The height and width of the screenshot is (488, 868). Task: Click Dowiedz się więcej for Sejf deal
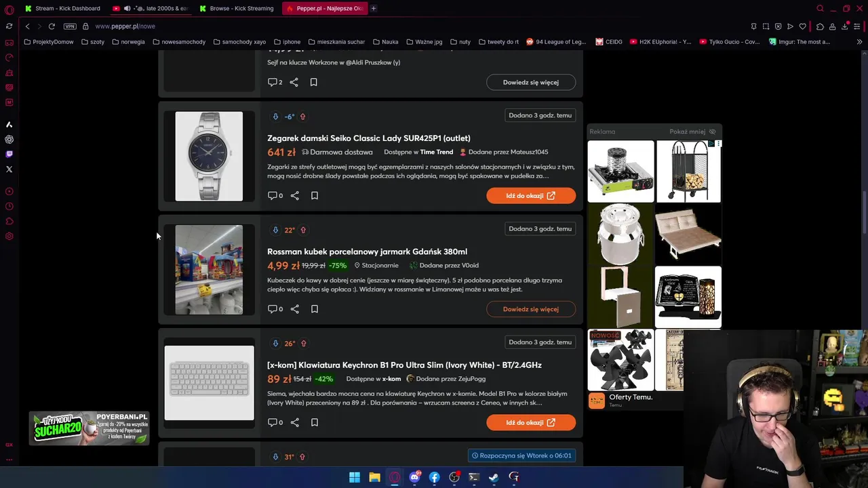531,82
